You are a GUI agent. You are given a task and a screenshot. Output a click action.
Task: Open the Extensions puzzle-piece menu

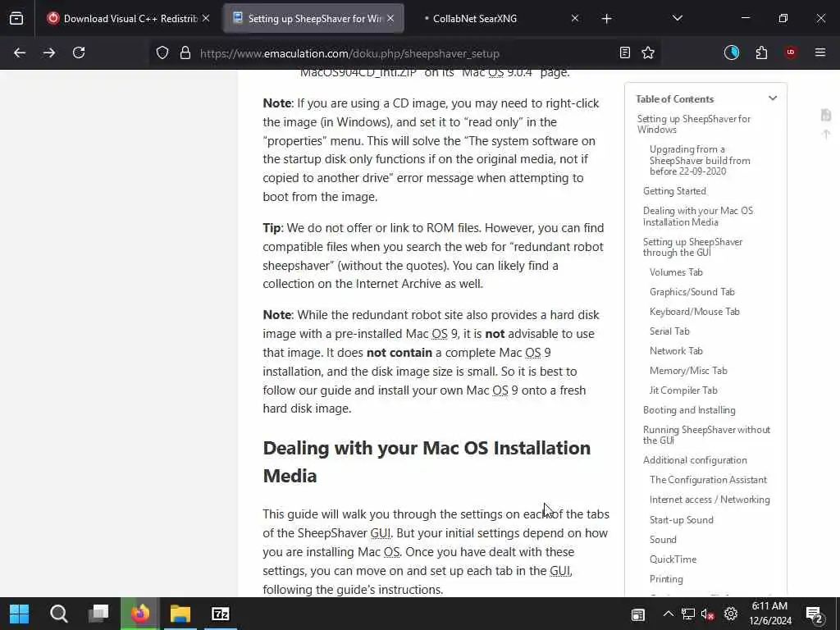pos(761,52)
